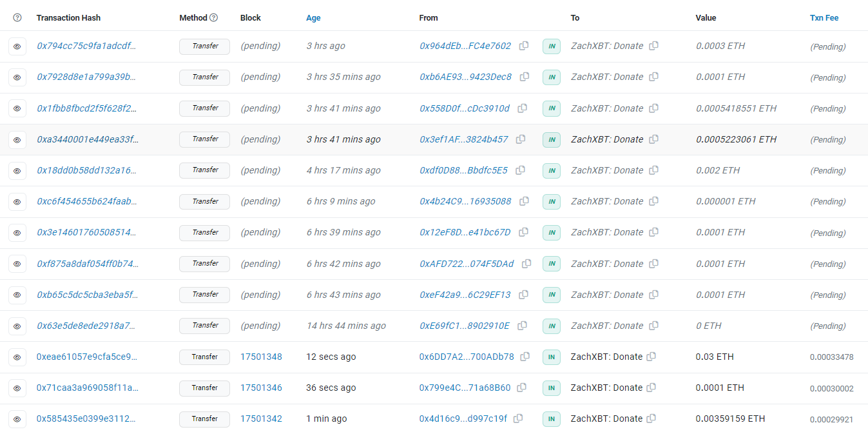Image resolution: width=868 pixels, height=434 pixels.
Task: Click IN badge in 0.0005418551 ETH row
Action: click(551, 108)
